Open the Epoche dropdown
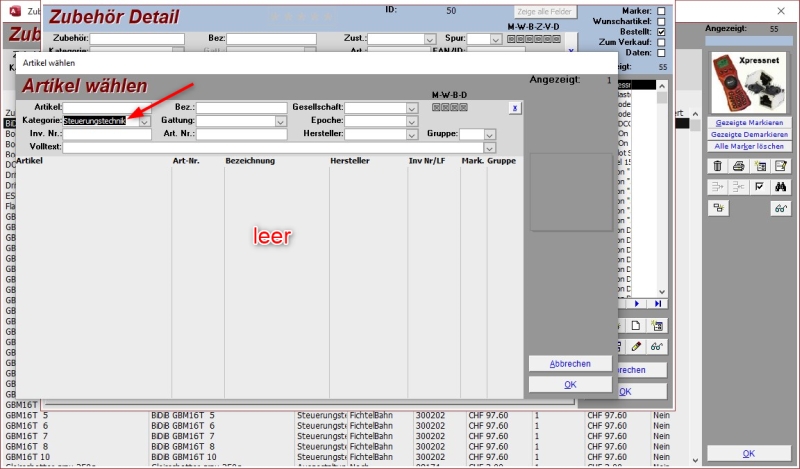 click(x=412, y=121)
